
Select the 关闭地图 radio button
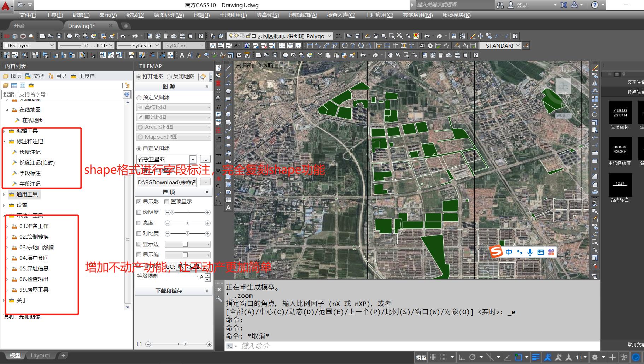(169, 77)
